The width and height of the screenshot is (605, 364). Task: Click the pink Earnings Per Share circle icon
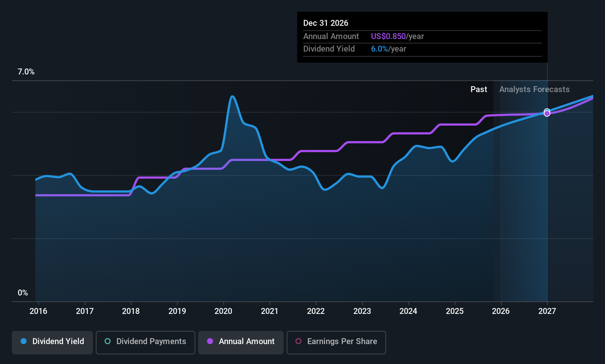pyautogui.click(x=298, y=342)
